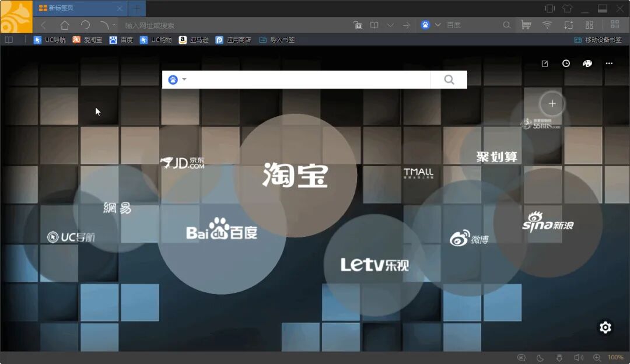Open the sina新浪 bubble

click(x=548, y=222)
